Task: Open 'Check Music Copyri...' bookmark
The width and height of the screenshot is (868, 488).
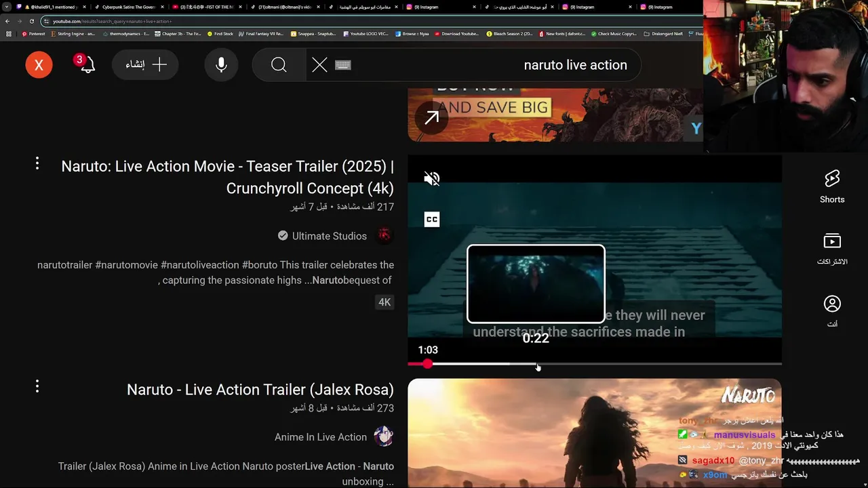Action: (614, 34)
